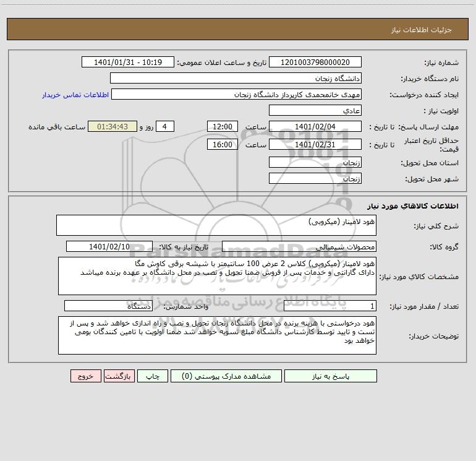Click the goods group field محصولات شیمیائی
The width and height of the screenshot is (476, 461).
[299, 246]
